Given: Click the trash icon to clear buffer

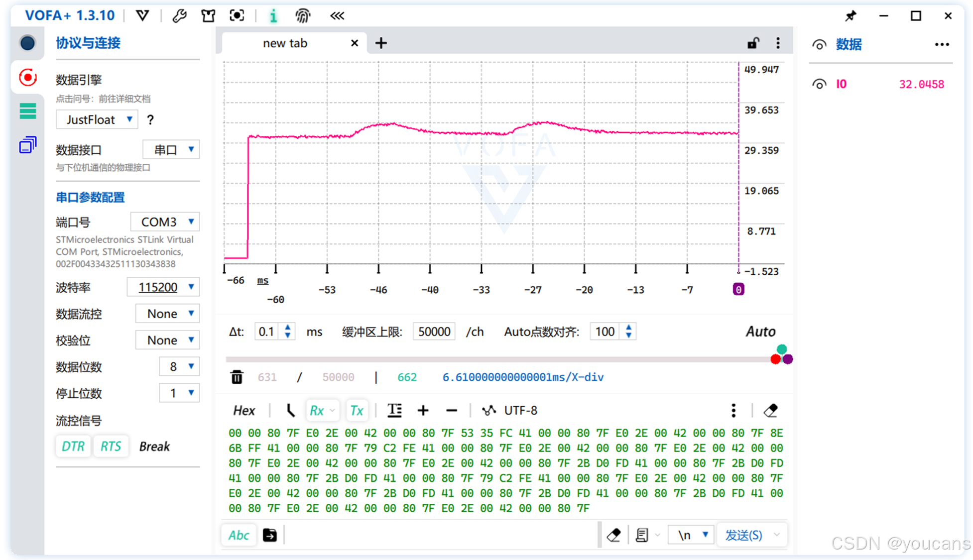Looking at the screenshot, I should pyautogui.click(x=237, y=377).
